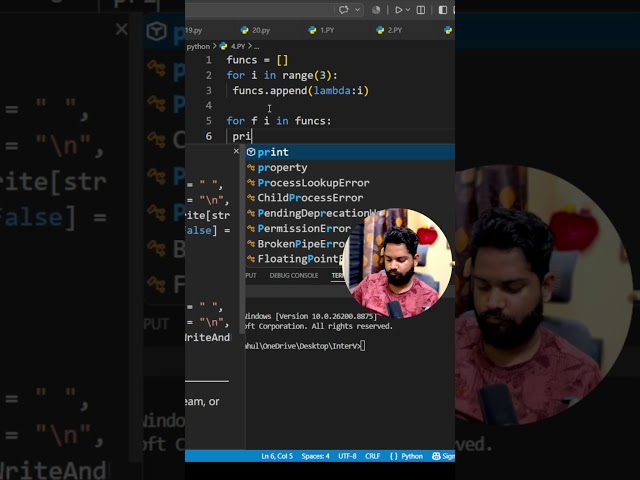Click the Python file icon on the 1.PY tab
640x480 pixels.
click(x=312, y=30)
